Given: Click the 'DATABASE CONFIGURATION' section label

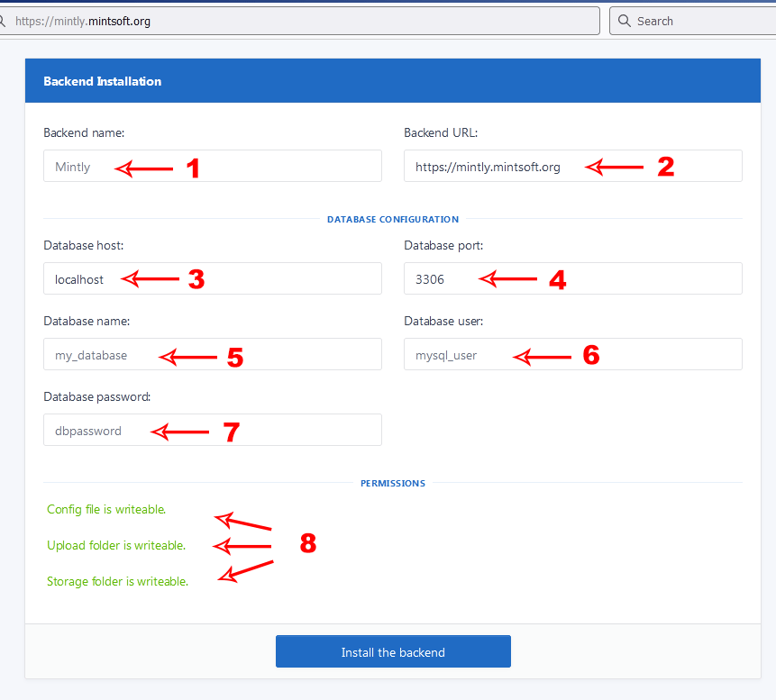Looking at the screenshot, I should pyautogui.click(x=393, y=219).
